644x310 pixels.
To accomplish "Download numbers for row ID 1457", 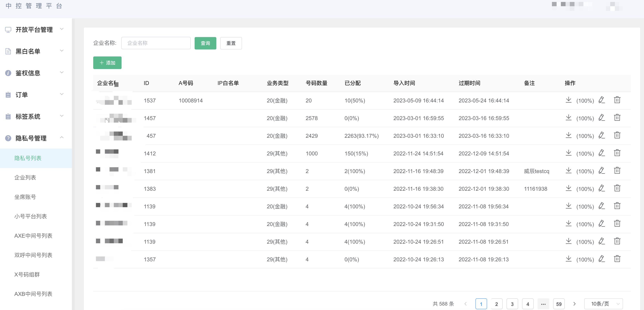I will [568, 118].
